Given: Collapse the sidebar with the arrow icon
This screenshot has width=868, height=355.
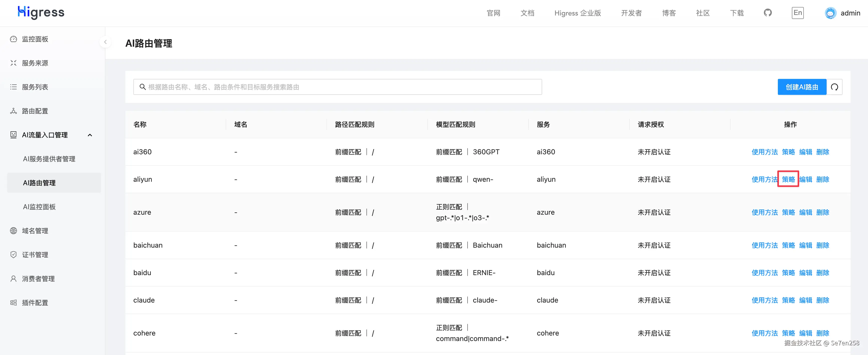Looking at the screenshot, I should 105,42.
